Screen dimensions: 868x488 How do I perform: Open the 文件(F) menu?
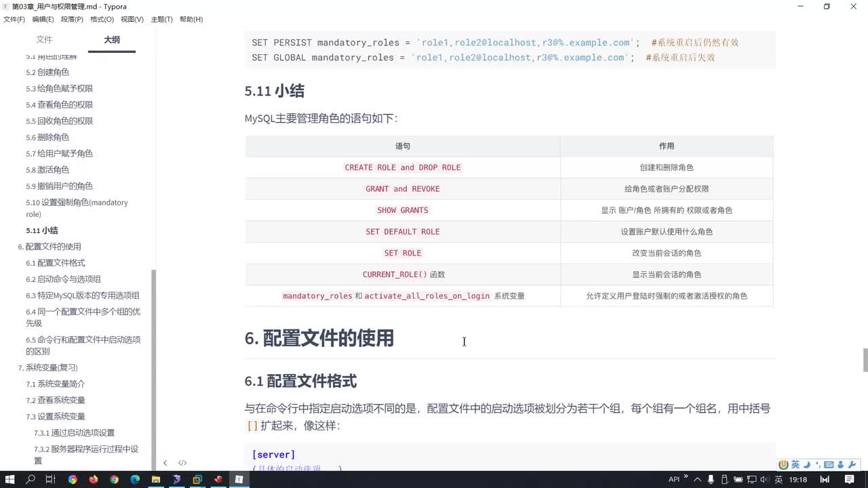[x=14, y=20]
